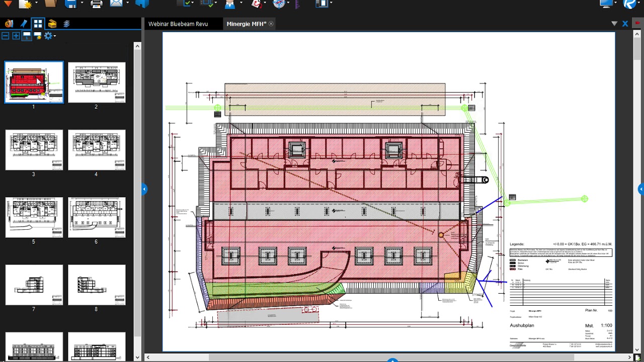Select page 6 thumbnail
This screenshot has width=644, height=362.
click(97, 217)
